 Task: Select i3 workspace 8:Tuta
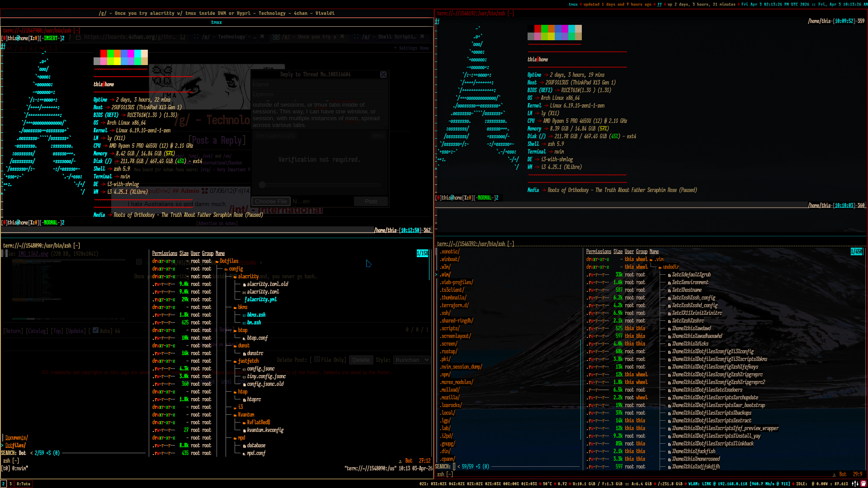coord(24,484)
